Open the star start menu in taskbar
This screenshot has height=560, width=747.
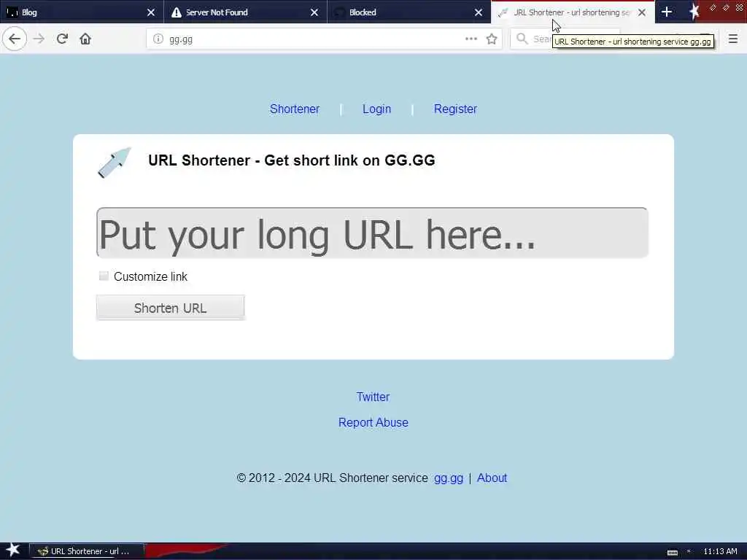[x=13, y=551]
